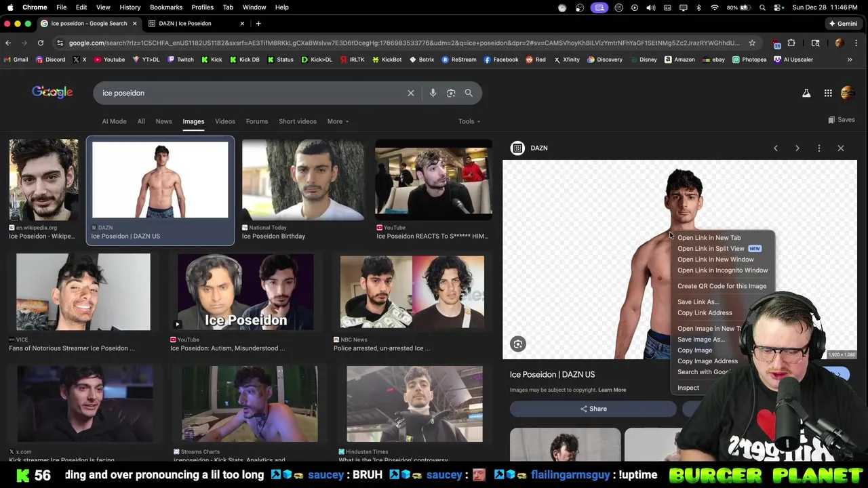Click the Wi-Fi status icon
The height and width of the screenshot is (488, 868).
[x=714, y=7]
